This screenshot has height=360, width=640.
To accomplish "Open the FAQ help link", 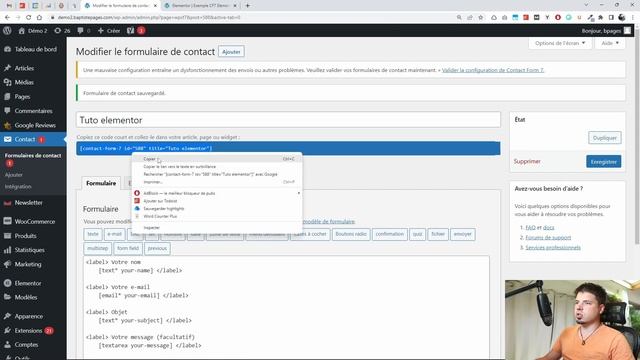I will [530, 227].
